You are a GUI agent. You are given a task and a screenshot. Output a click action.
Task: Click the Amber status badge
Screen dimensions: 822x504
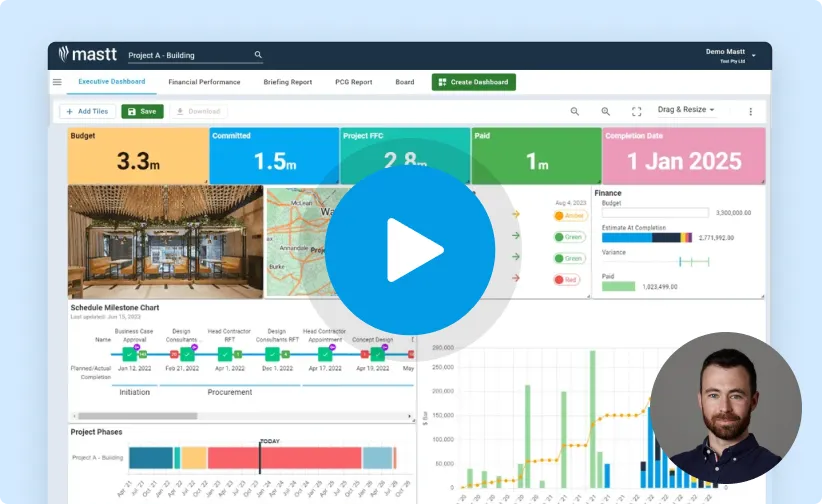(570, 216)
